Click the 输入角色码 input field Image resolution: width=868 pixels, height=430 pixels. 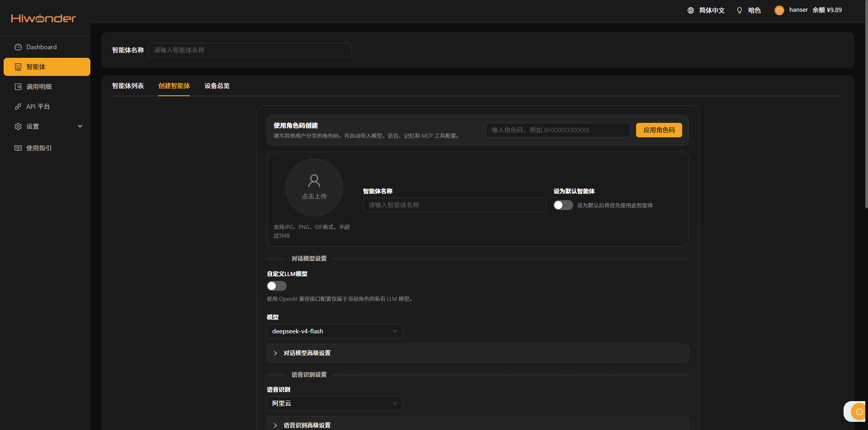click(x=558, y=130)
